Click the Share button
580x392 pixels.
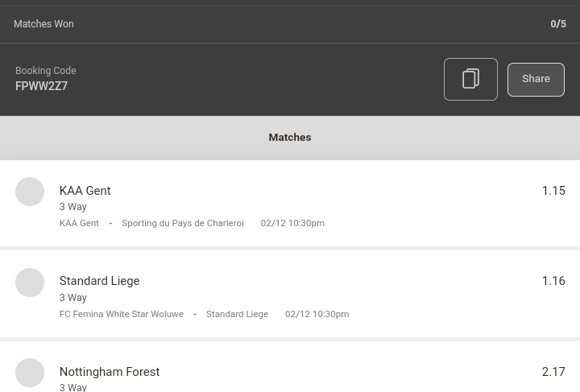coord(536,80)
